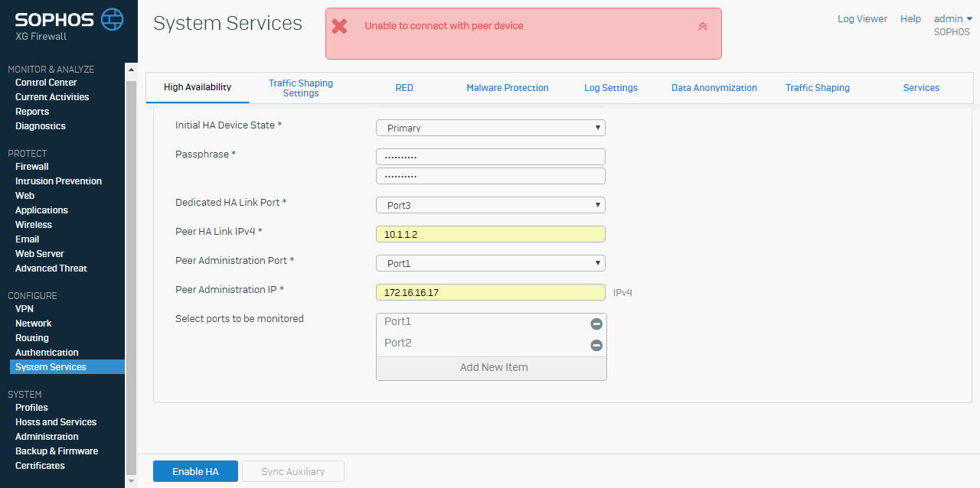Open Backup & Firmware in sidebar

(57, 451)
